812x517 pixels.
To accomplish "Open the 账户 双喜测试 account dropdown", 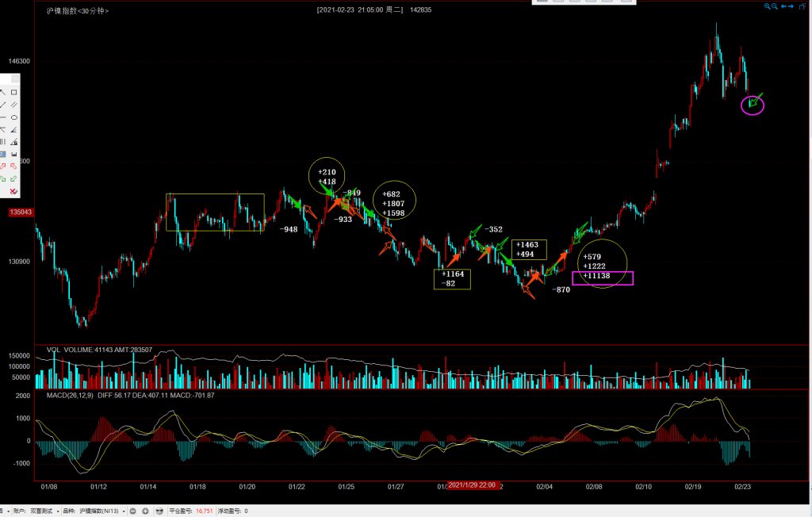I will (49, 511).
